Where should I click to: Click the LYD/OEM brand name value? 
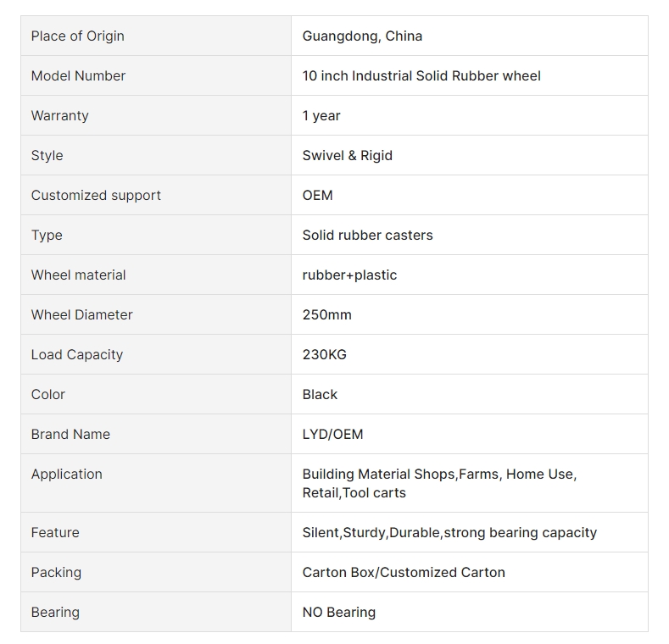(332, 434)
